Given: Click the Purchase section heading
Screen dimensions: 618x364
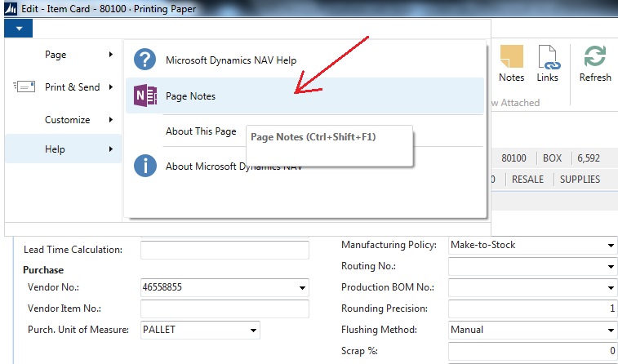Looking at the screenshot, I should click(x=43, y=270).
